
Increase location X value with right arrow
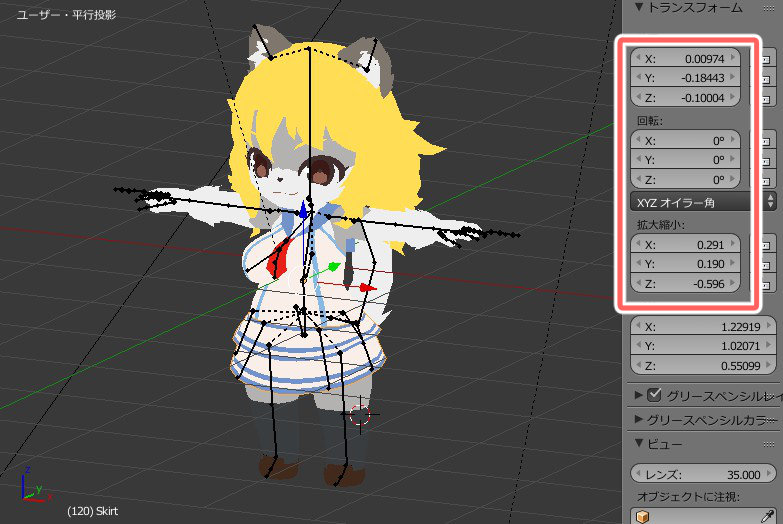[x=736, y=58]
